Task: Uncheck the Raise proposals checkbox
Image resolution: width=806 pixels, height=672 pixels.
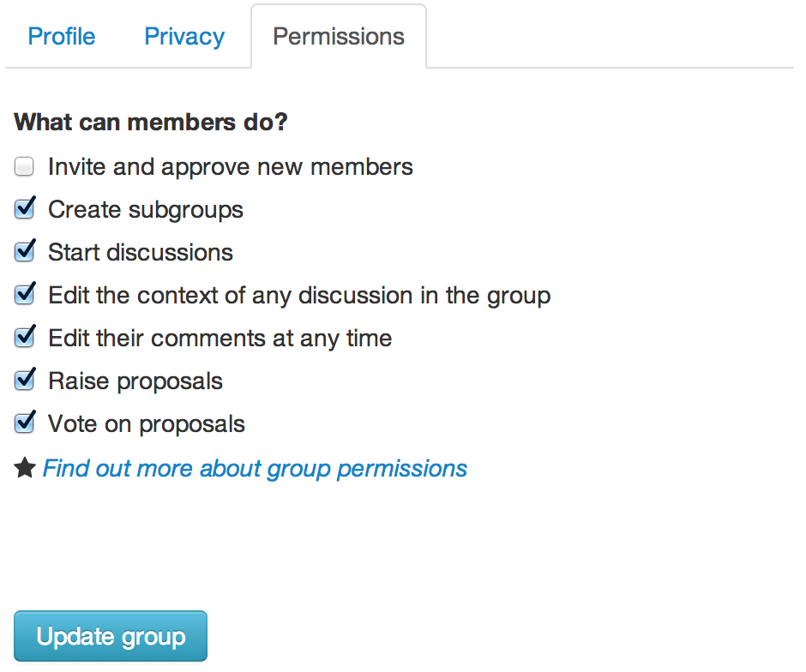Action: [x=24, y=381]
